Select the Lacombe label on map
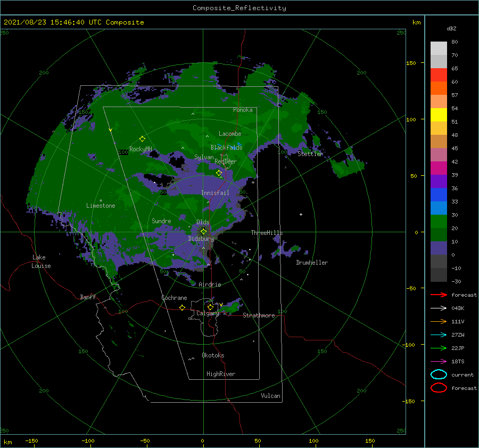The image size is (479, 448). [230, 134]
